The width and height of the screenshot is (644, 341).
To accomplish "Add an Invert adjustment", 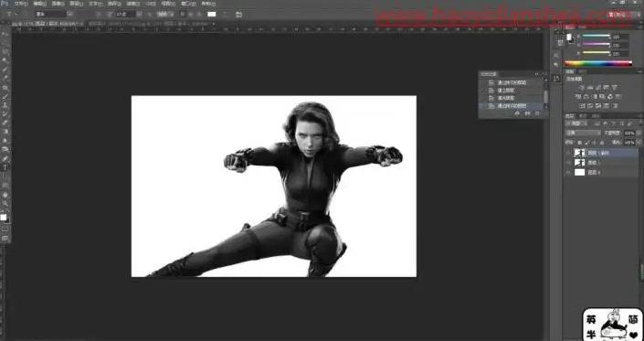I will (x=583, y=106).
